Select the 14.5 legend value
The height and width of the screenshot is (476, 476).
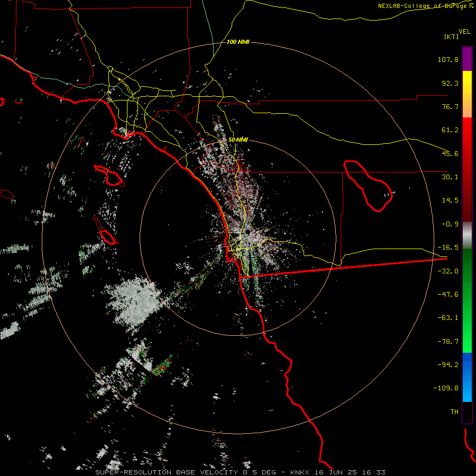click(x=450, y=200)
